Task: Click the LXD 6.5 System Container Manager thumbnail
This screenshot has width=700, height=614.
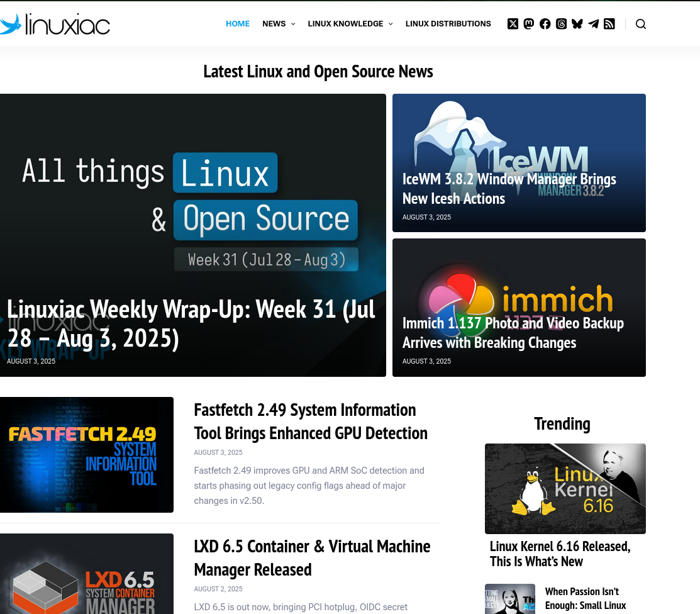Action: (87, 574)
